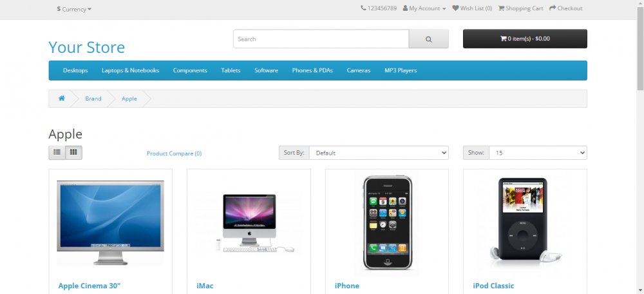Screen dimensions: 644x294
Task: Open the MP3 Players menu
Action: (401, 70)
